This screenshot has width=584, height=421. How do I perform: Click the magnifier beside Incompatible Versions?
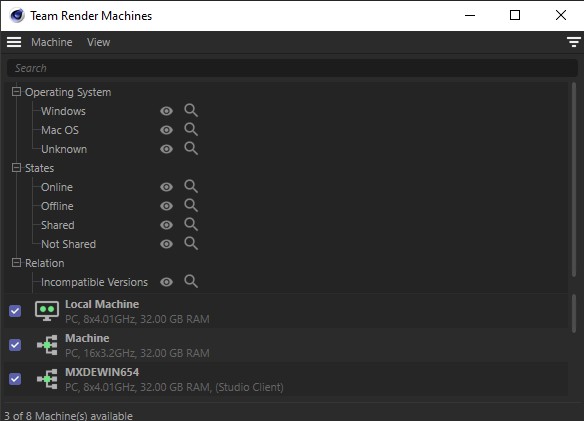[x=191, y=282]
